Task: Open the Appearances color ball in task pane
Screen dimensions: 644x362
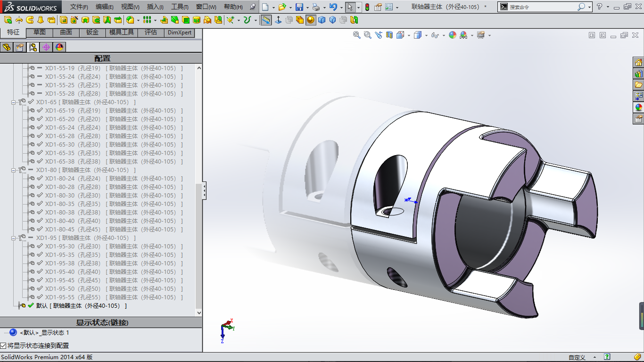Action: 639,107
